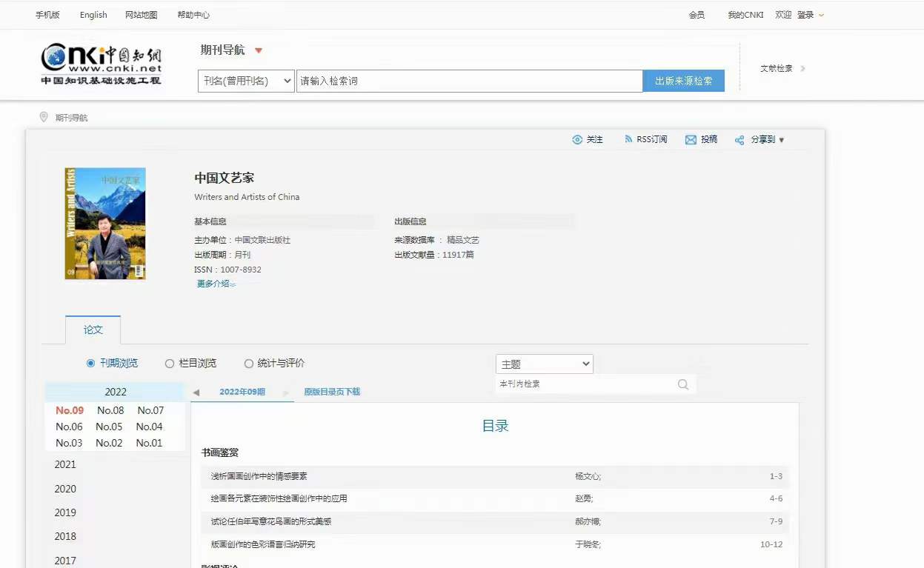
Task: Open the 刊名(曾用刊名) search field dropdown
Action: coord(247,81)
